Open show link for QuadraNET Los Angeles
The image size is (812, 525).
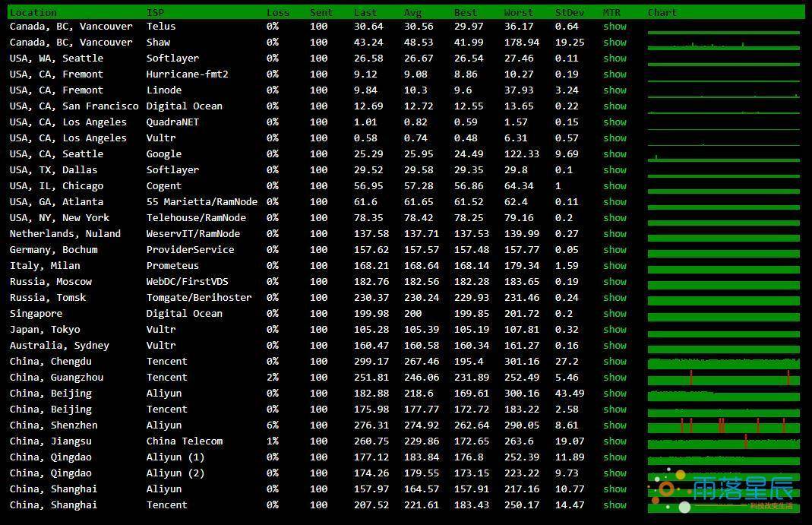pos(615,122)
